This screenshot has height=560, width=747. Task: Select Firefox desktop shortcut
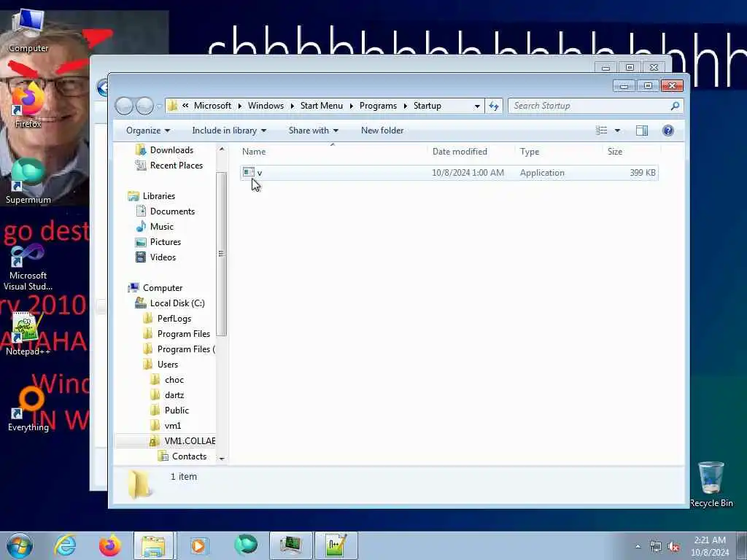[28, 105]
